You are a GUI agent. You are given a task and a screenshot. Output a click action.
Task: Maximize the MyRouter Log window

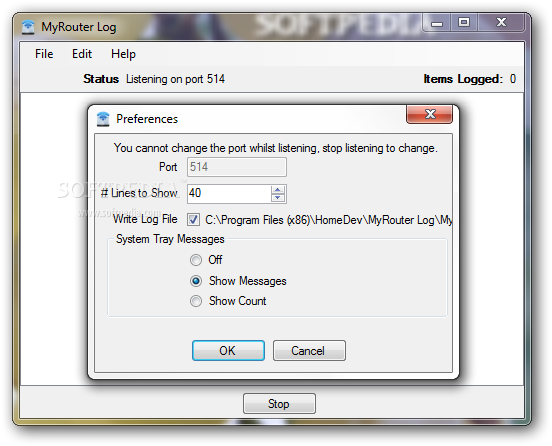pyautogui.click(x=464, y=23)
